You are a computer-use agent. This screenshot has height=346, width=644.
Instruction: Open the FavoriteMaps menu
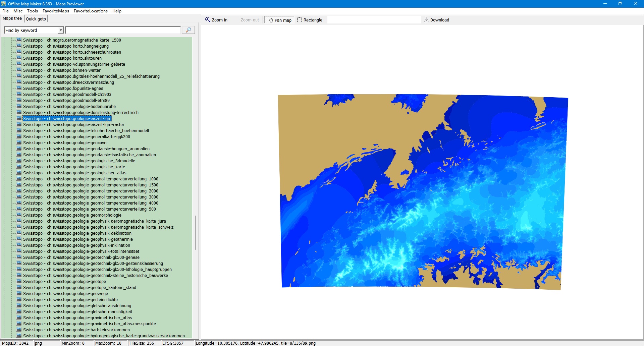[x=56, y=11]
